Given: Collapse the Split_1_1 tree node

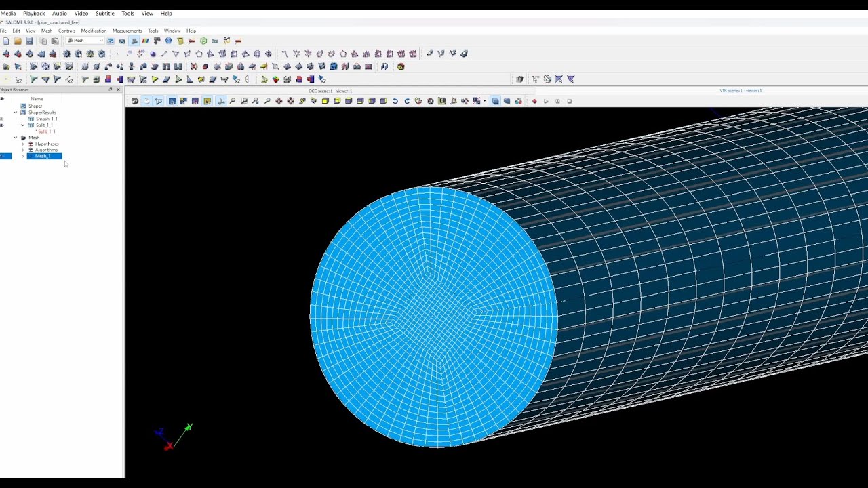Looking at the screenshot, I should (x=22, y=125).
